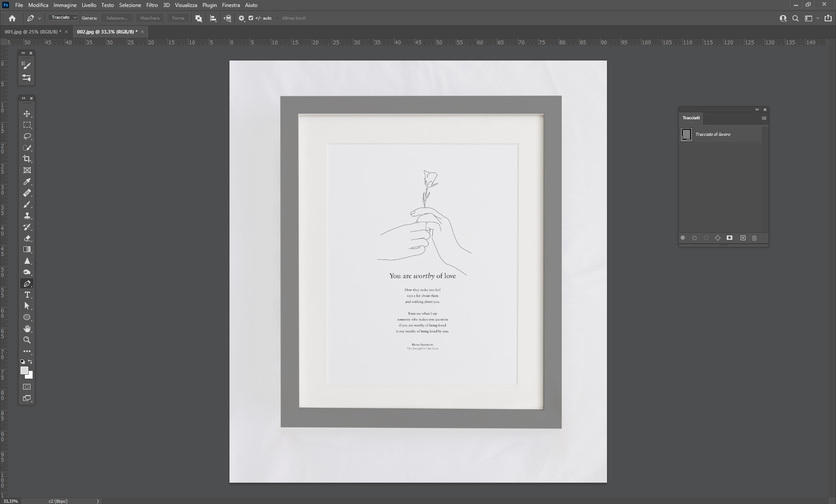Swap foreground and background colors
The width and height of the screenshot is (836, 504).
pos(30,362)
